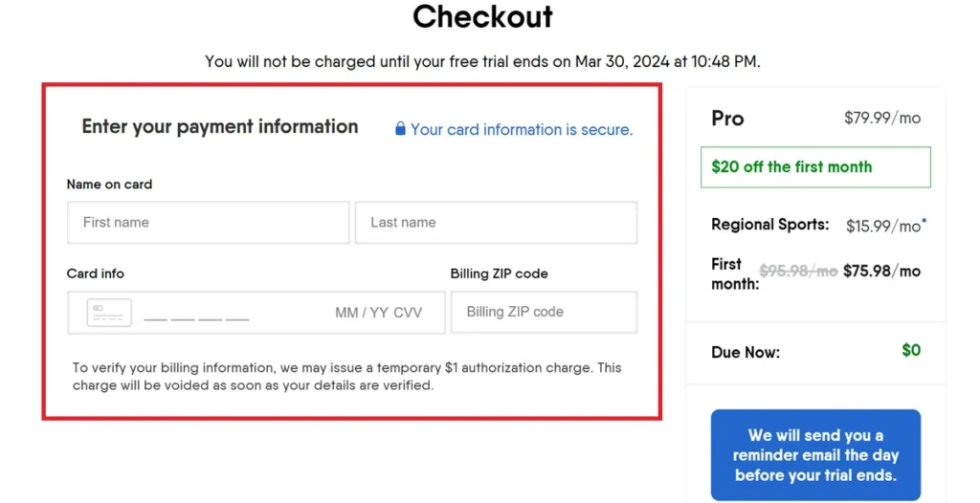
Task: Click the crossed-out $95.98/mo price
Action: pos(798,272)
